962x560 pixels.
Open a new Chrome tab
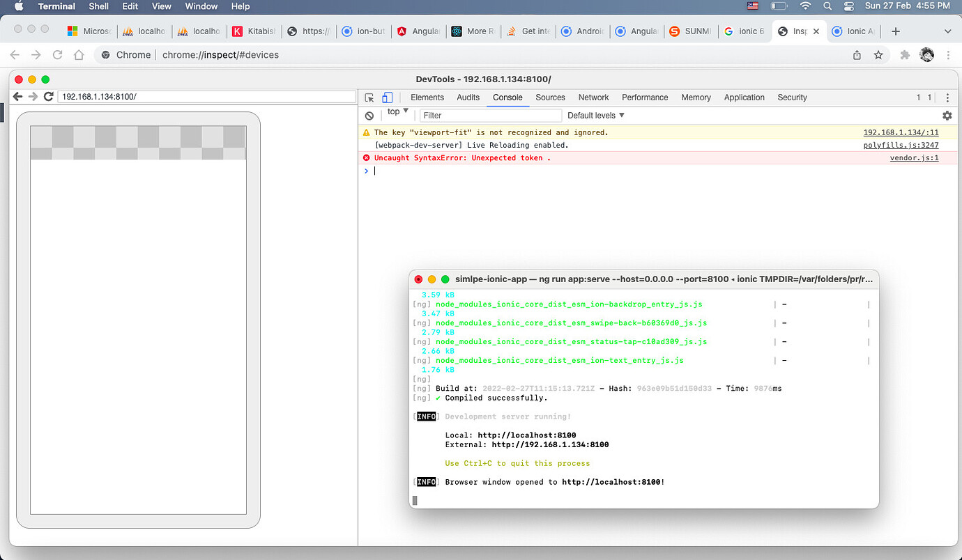coord(896,31)
